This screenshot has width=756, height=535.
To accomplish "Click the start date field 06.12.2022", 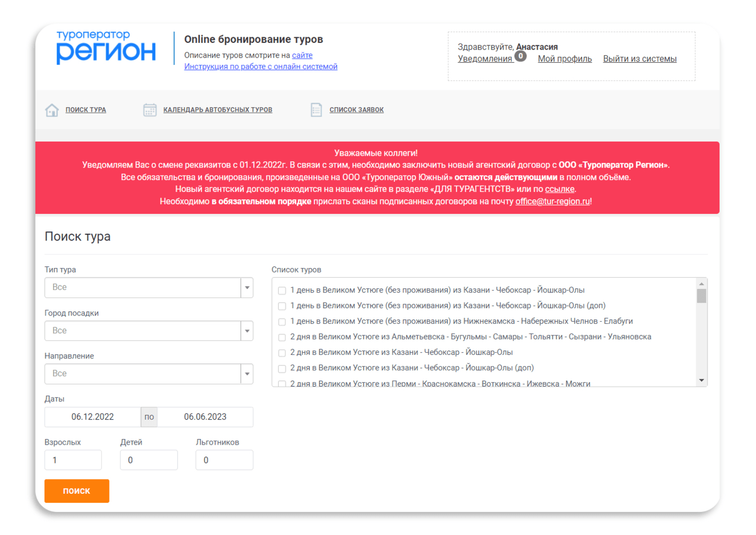I will tap(93, 417).
